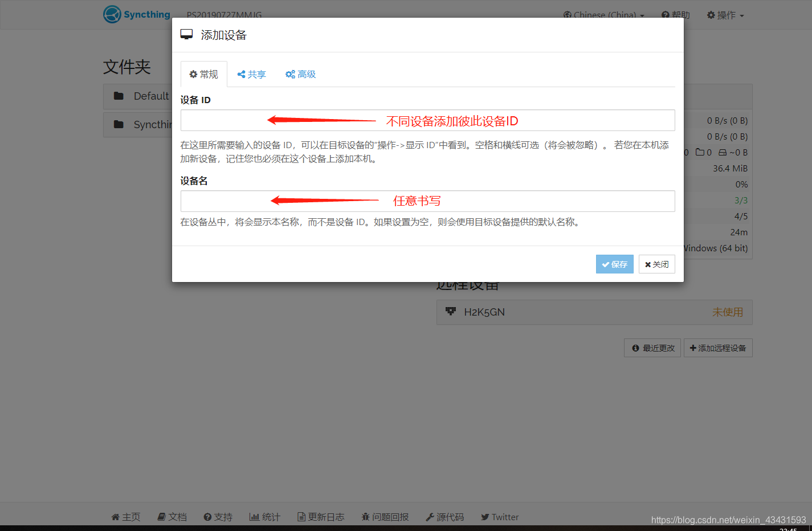Click the H2K5GN device icon
Image resolution: width=812 pixels, height=531 pixels.
click(x=451, y=312)
